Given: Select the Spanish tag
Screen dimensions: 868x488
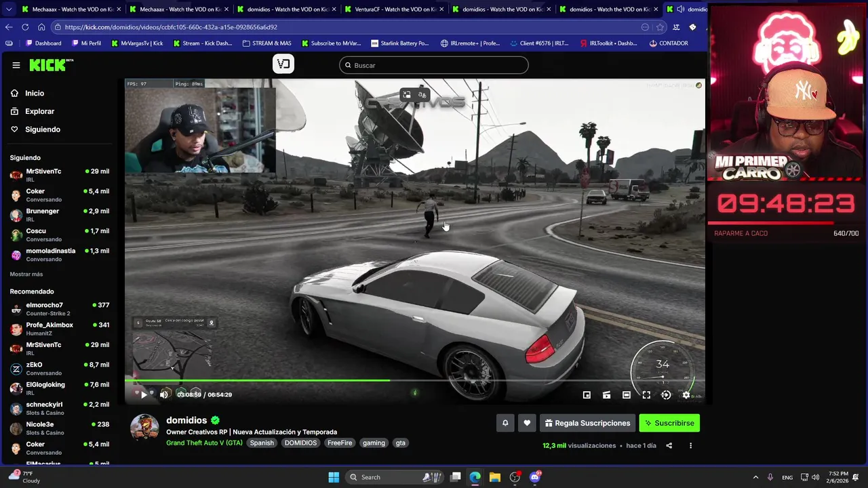Looking at the screenshot, I should (262, 443).
